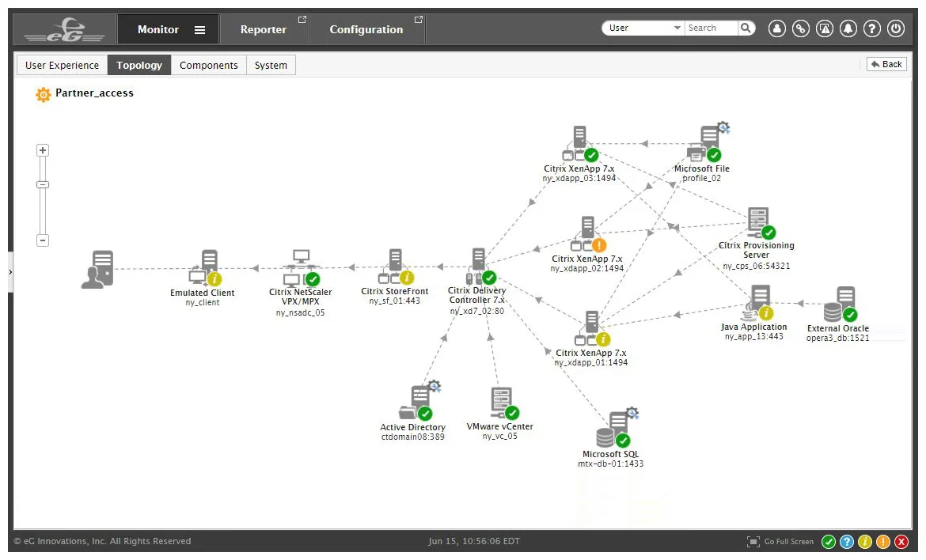Open the Components tab

(208, 65)
